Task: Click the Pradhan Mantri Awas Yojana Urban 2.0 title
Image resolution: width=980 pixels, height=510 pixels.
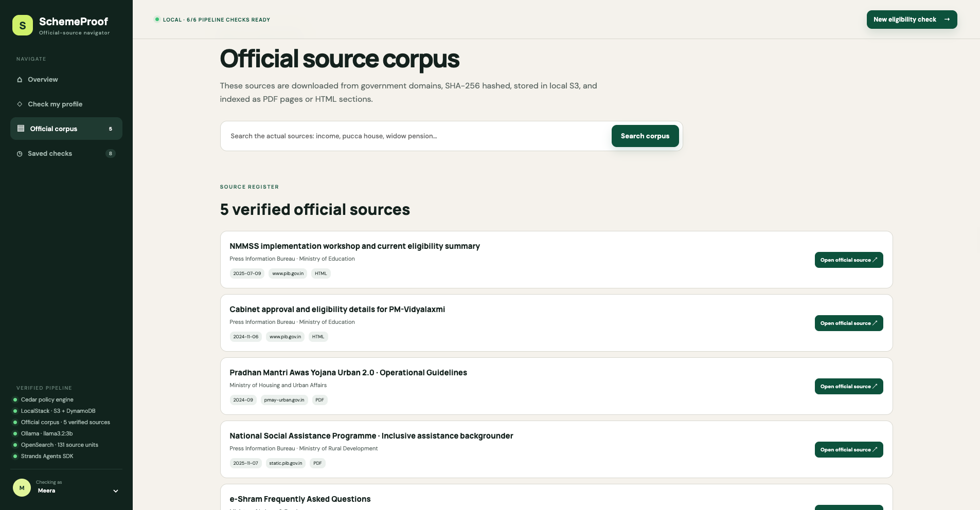Action: point(348,373)
